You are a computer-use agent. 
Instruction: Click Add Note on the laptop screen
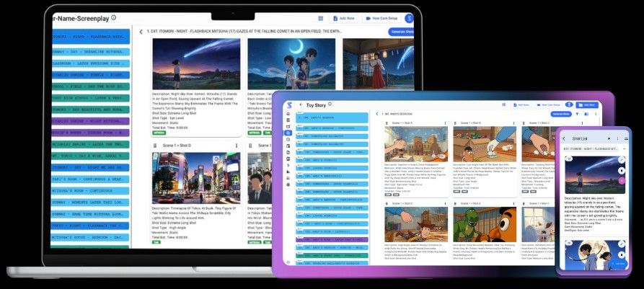(343, 19)
